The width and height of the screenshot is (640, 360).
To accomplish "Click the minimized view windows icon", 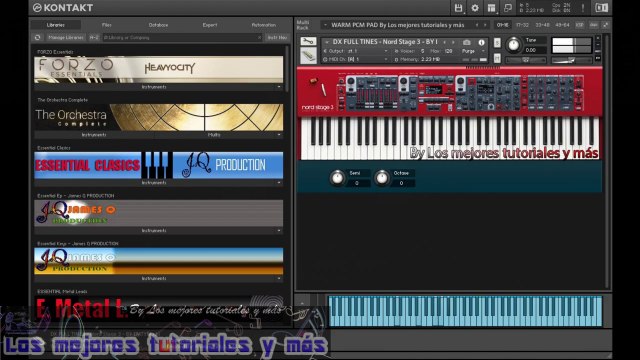I will [x=508, y=8].
